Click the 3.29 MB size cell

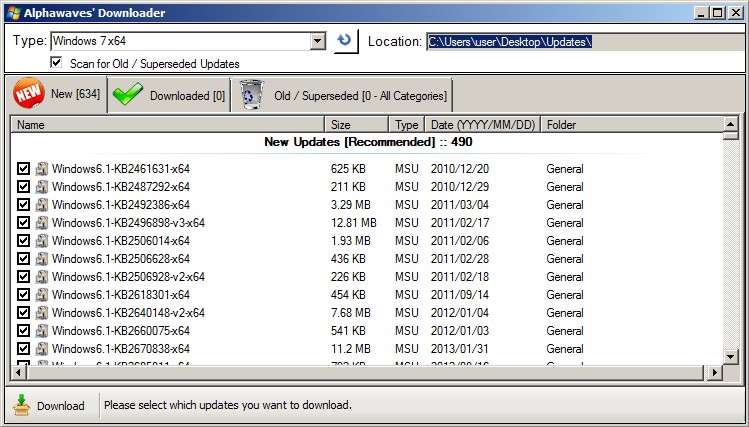351,205
